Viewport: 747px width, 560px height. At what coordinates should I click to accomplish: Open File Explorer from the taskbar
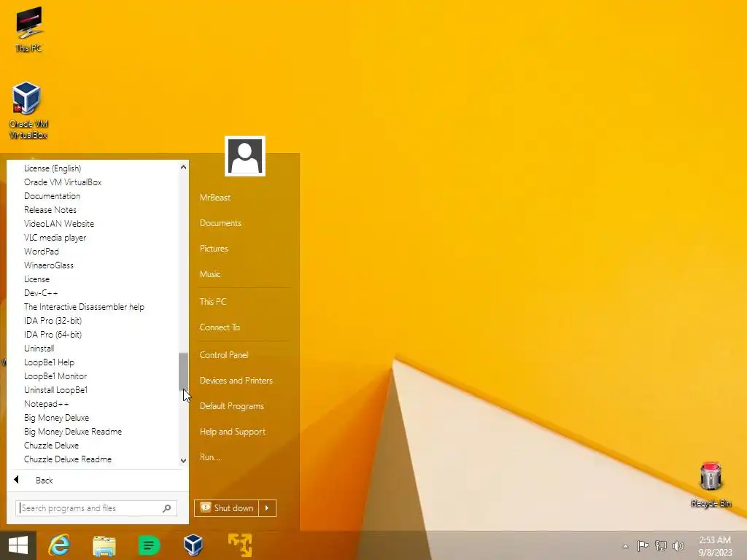click(x=104, y=545)
